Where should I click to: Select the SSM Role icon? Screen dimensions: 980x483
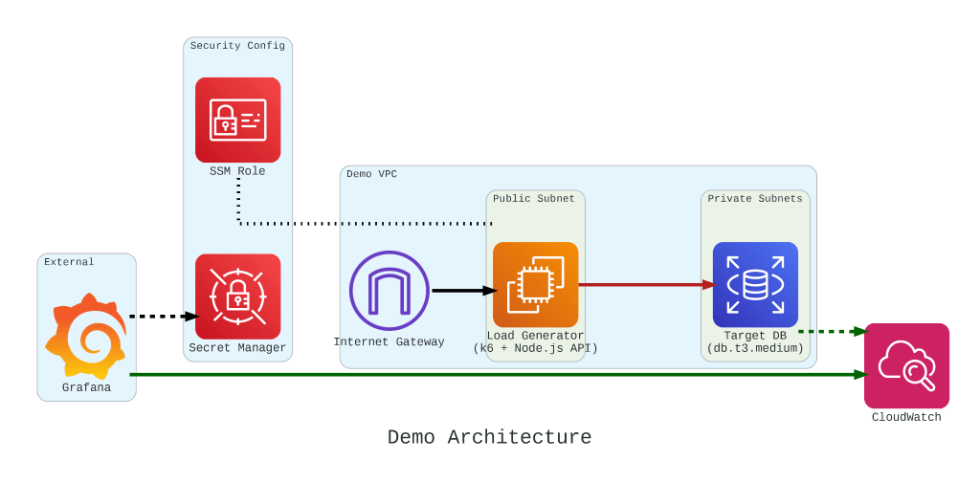237,120
